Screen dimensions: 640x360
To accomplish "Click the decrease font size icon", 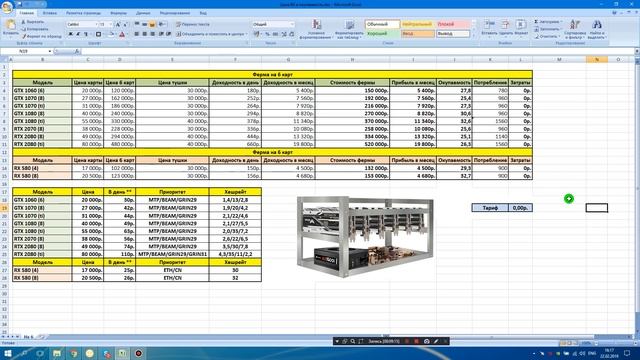I will 125,24.
